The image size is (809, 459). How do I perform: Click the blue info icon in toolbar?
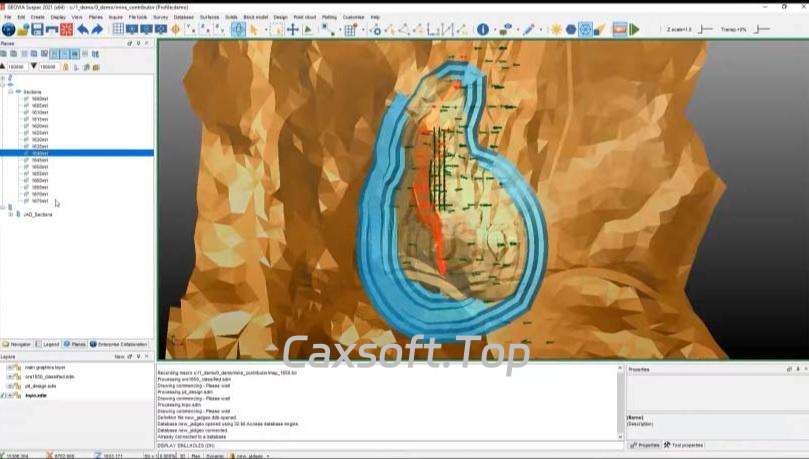click(x=483, y=30)
